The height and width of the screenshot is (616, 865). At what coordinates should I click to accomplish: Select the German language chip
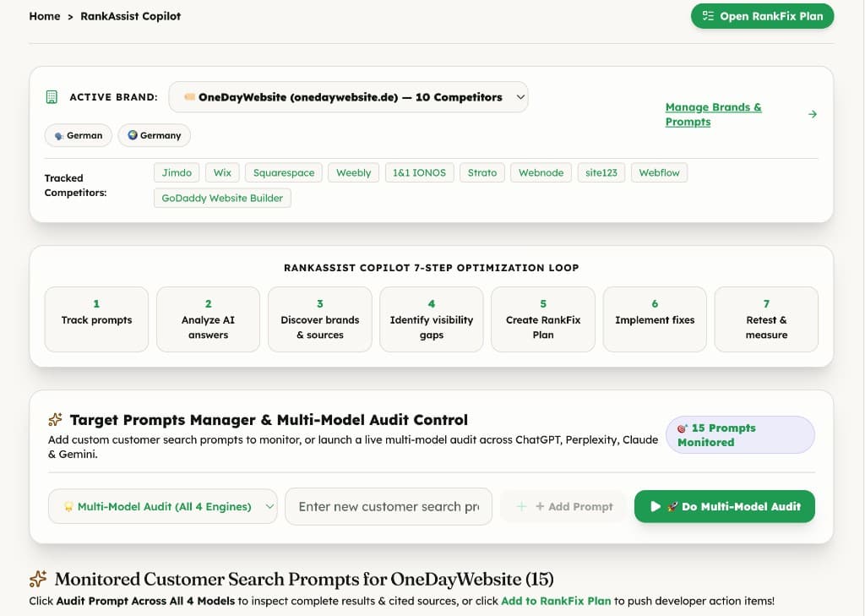coord(79,135)
